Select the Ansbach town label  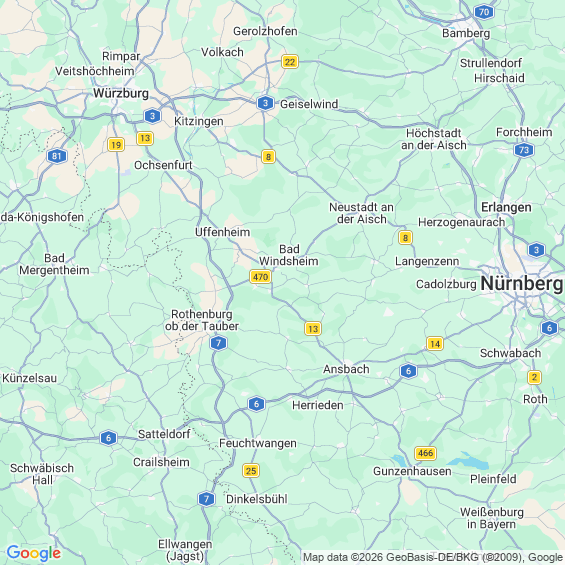[x=346, y=369]
